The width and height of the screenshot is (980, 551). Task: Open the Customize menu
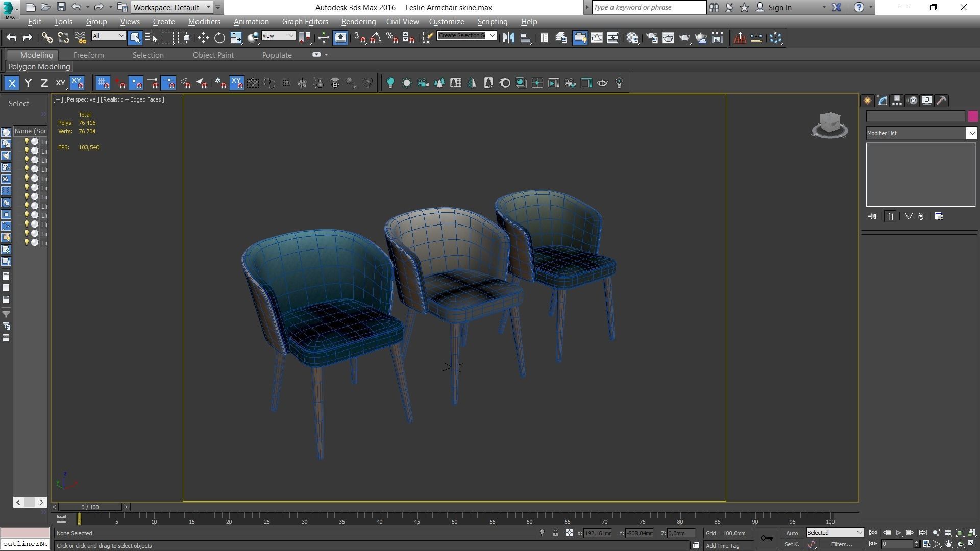point(447,22)
